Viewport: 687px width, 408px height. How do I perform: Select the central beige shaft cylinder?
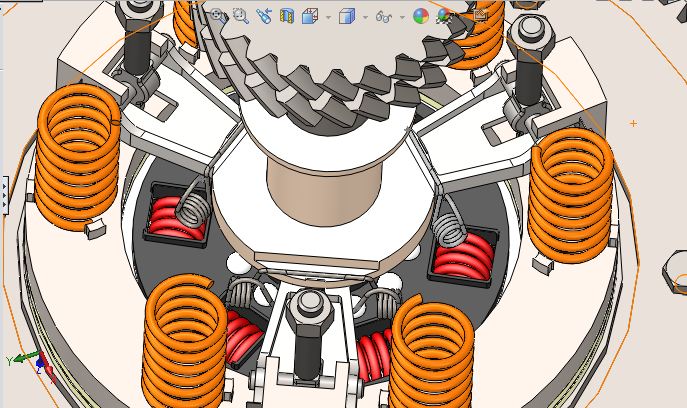[x=324, y=191]
